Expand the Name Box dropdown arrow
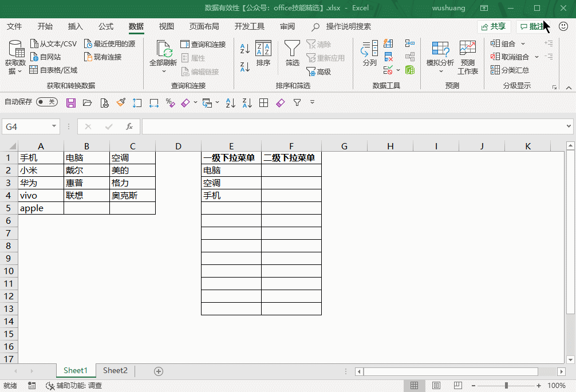The width and height of the screenshot is (576, 392). click(x=54, y=126)
